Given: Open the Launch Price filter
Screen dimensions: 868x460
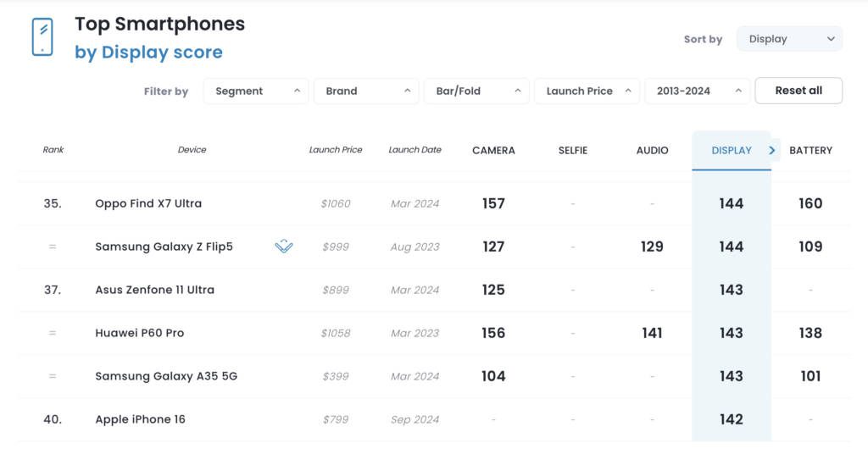Looking at the screenshot, I should 587,91.
